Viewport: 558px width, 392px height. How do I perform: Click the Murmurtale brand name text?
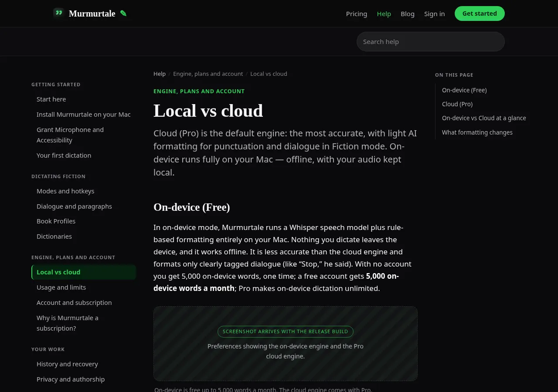coord(92,14)
